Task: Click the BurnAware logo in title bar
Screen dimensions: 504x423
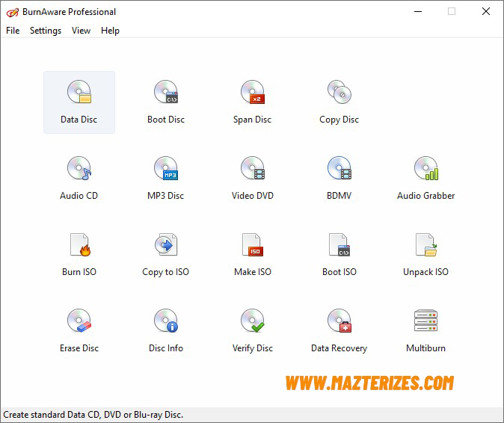Action: pos(13,12)
